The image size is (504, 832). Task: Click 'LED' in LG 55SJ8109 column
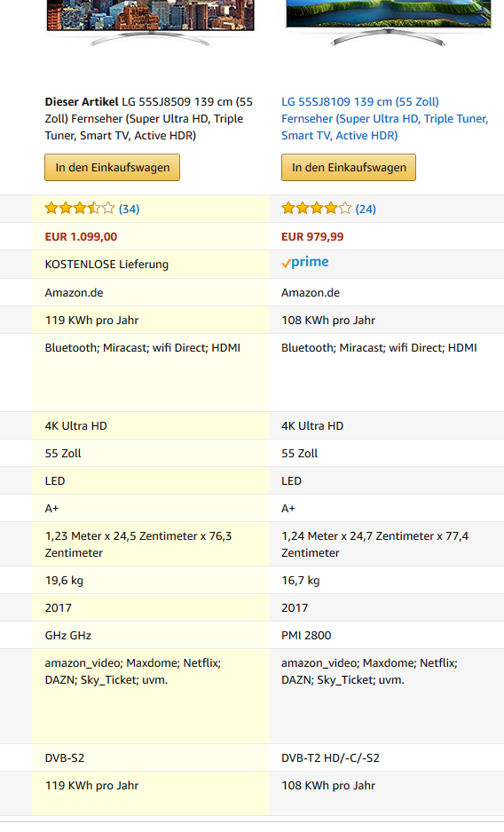[291, 480]
